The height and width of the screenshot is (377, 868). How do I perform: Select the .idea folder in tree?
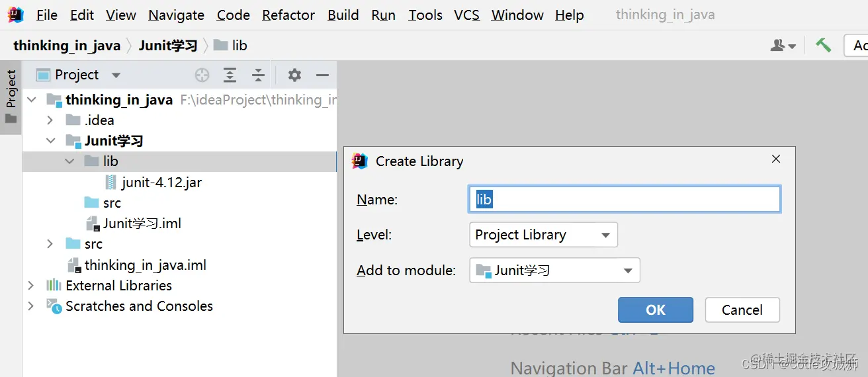pyautogui.click(x=99, y=120)
